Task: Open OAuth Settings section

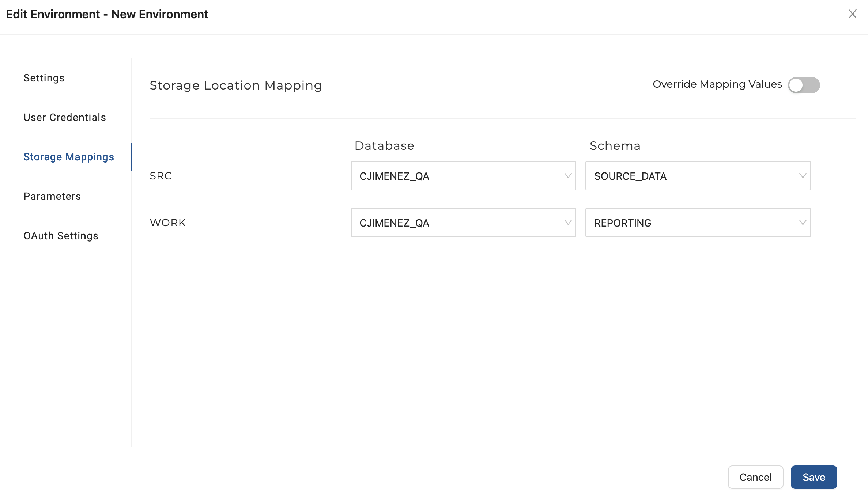Action: [x=61, y=236]
